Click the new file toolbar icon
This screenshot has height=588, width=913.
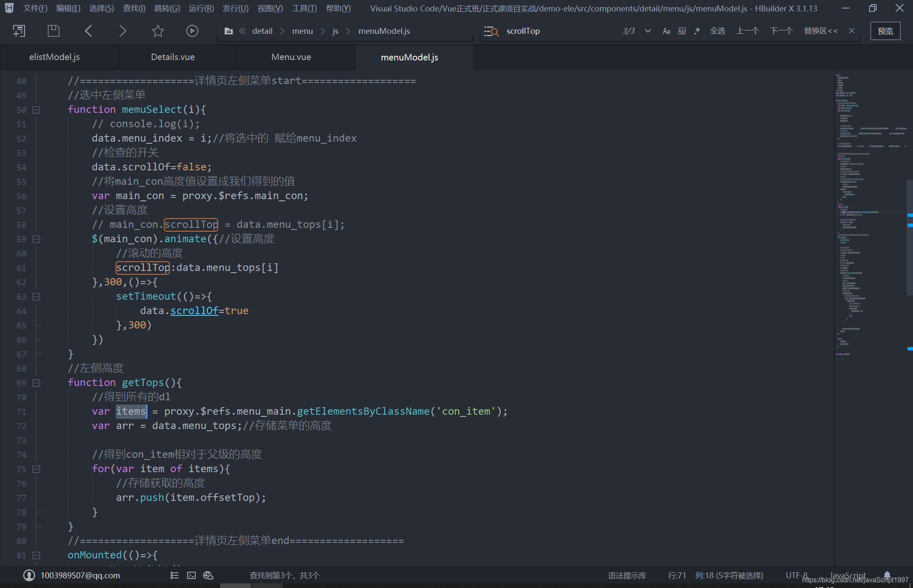[19, 31]
